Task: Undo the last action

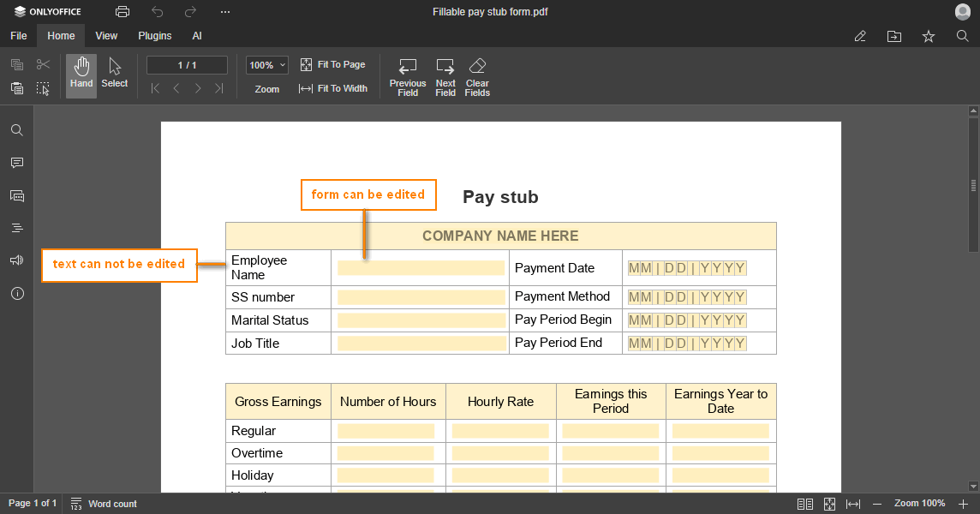Action: [x=157, y=12]
